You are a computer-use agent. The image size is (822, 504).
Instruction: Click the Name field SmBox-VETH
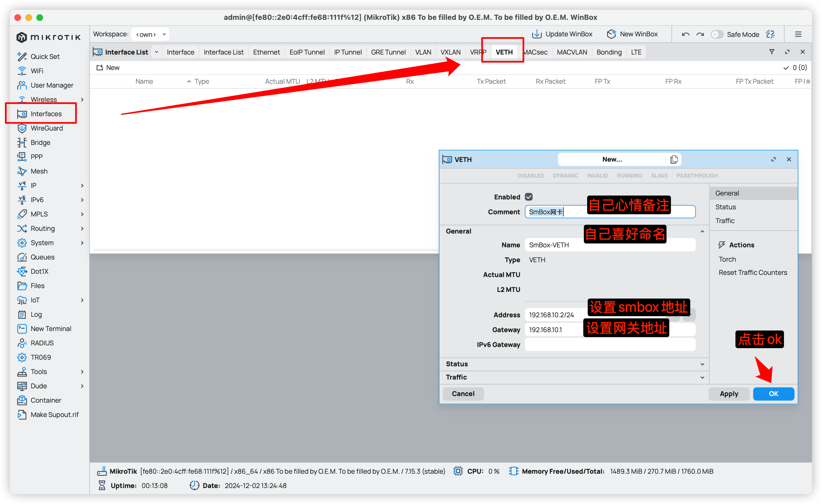pos(610,245)
